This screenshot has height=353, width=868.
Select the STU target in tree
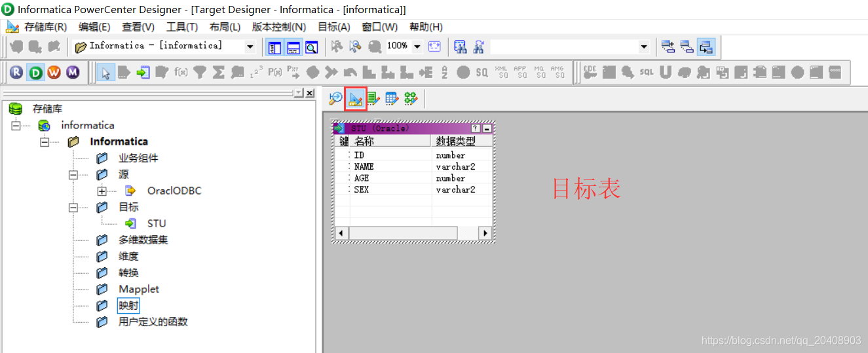[157, 223]
